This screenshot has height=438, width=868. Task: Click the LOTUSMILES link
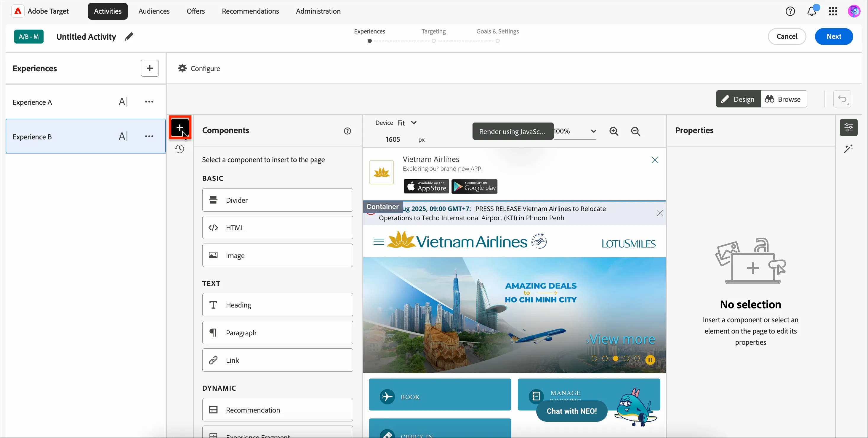tap(628, 243)
